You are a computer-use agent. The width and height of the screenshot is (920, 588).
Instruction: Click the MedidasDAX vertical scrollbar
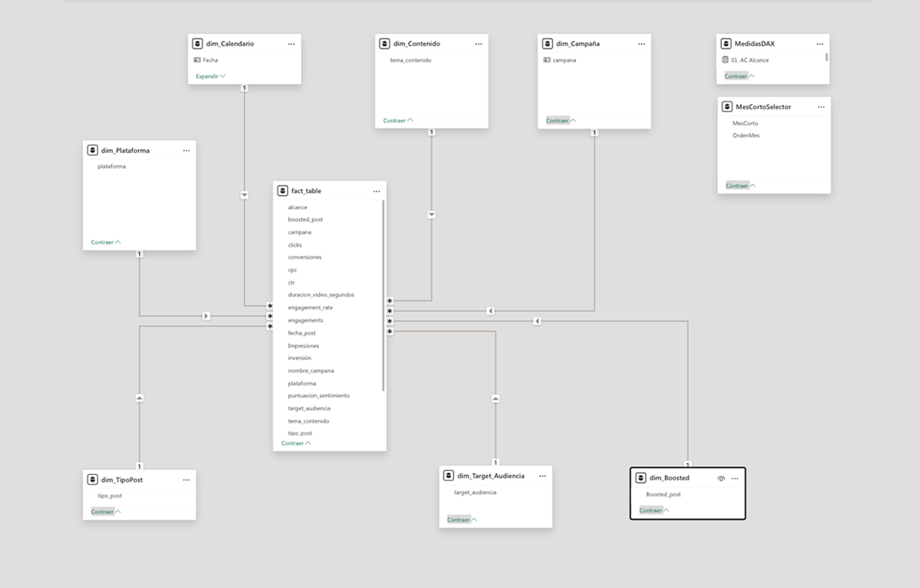pos(826,57)
